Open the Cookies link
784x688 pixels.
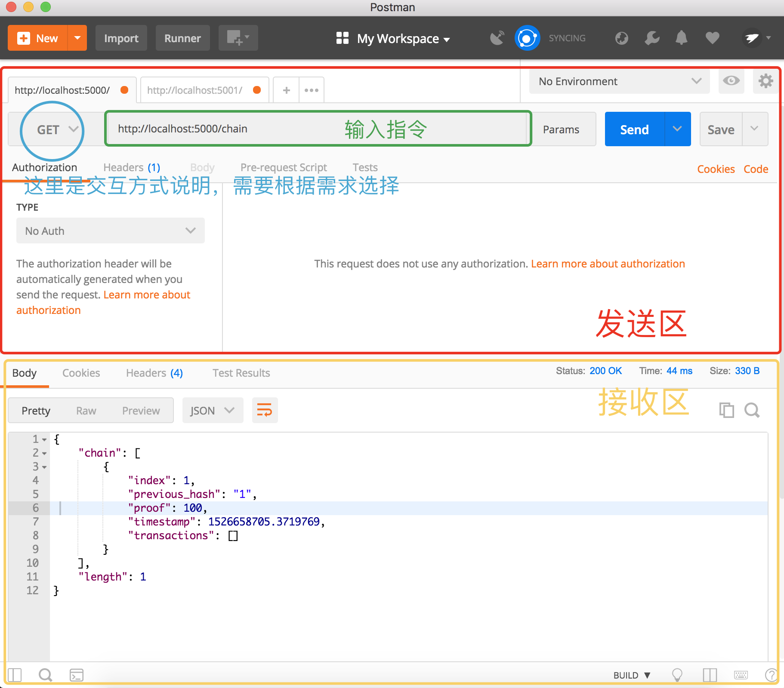(x=716, y=169)
